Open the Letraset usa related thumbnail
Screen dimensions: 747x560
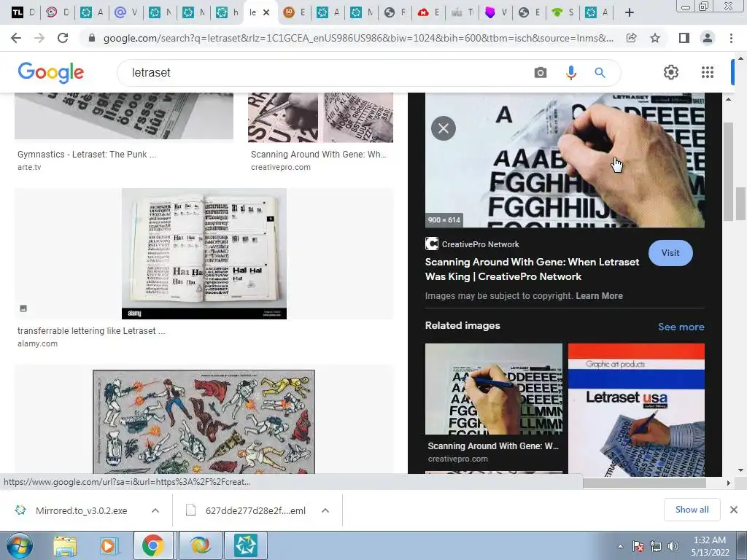tap(636, 410)
